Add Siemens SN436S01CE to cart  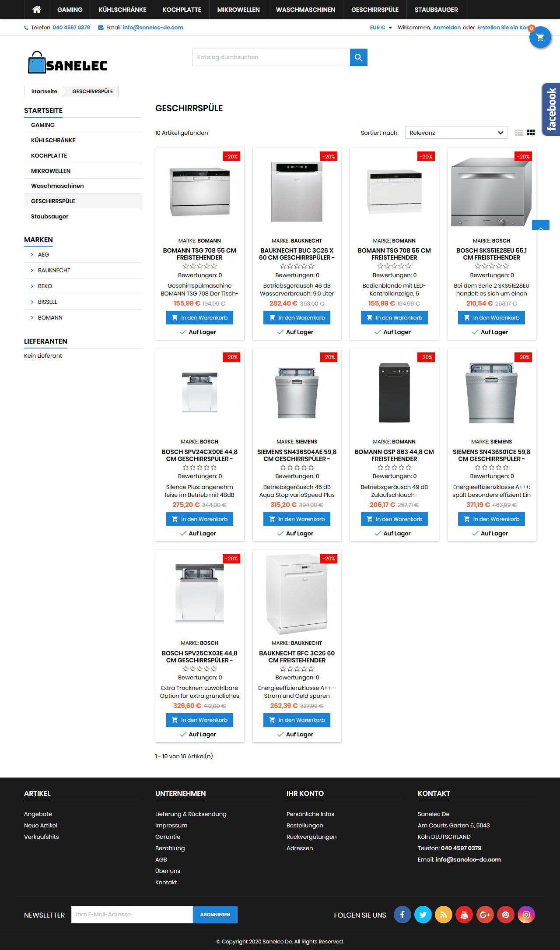tap(491, 519)
